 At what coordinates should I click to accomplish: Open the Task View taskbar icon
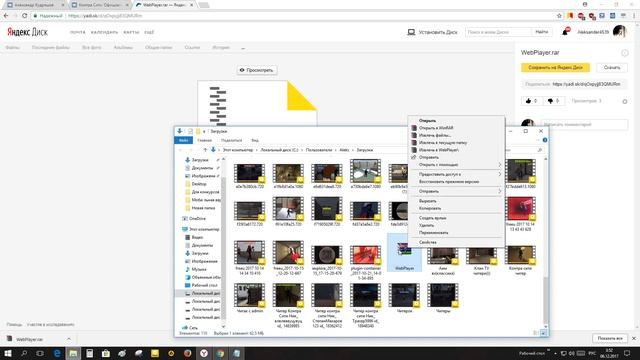coord(40,353)
